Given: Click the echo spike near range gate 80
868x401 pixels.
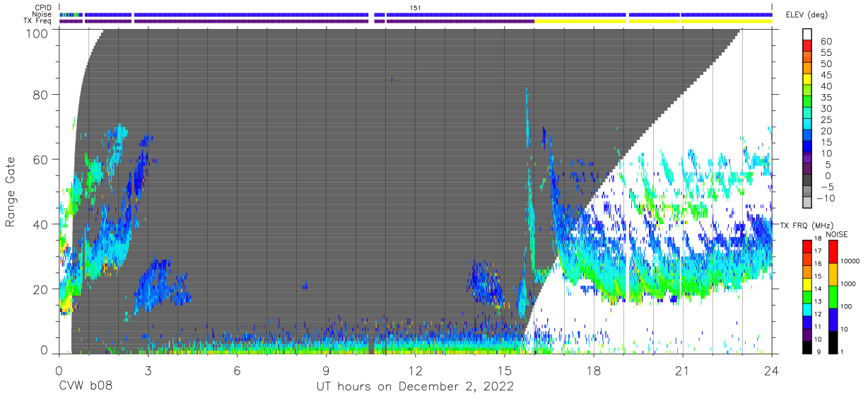Looking at the screenshot, I should click(x=527, y=117).
